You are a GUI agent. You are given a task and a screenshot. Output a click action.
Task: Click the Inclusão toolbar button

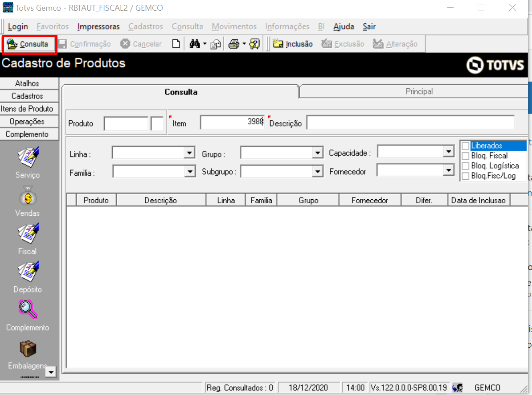coord(292,44)
